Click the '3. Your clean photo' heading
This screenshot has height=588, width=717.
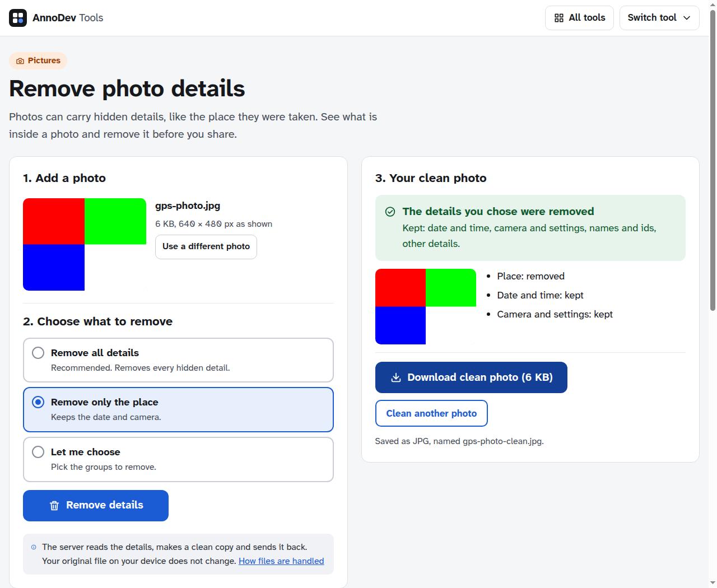click(431, 178)
